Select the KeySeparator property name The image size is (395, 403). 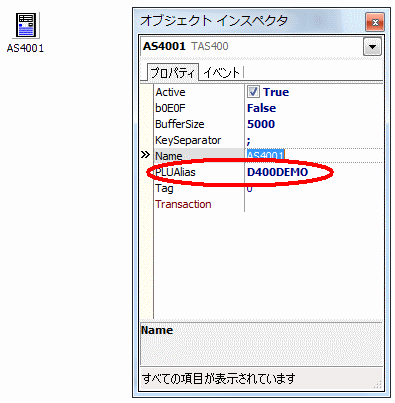[188, 140]
